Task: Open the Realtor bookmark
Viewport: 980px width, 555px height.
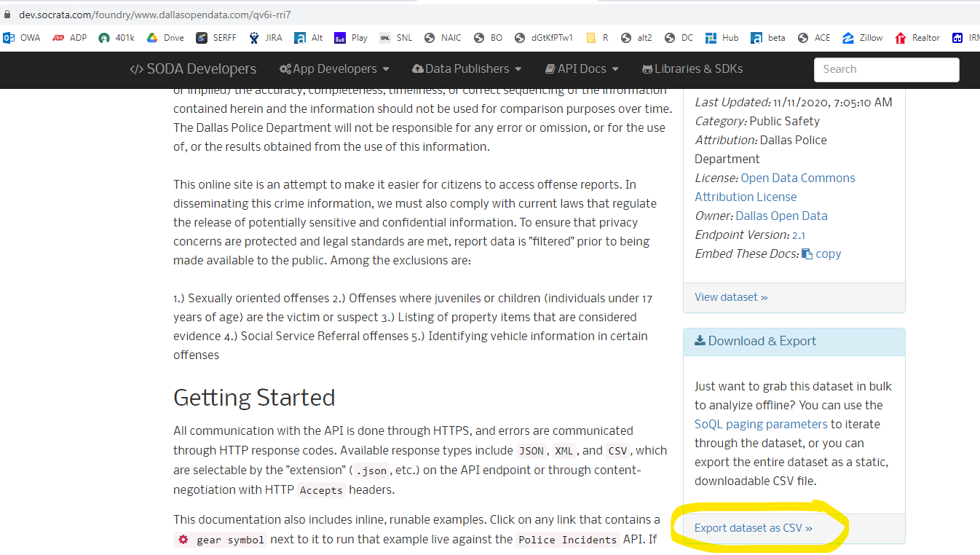Action: (917, 37)
